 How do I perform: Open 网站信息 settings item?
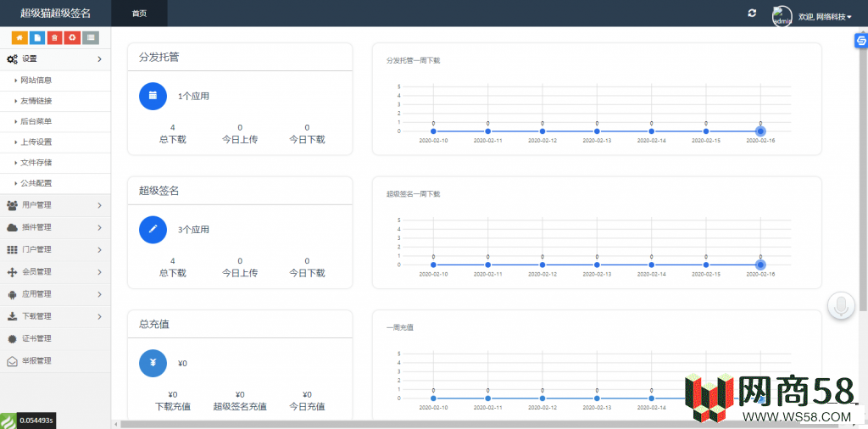pos(55,81)
